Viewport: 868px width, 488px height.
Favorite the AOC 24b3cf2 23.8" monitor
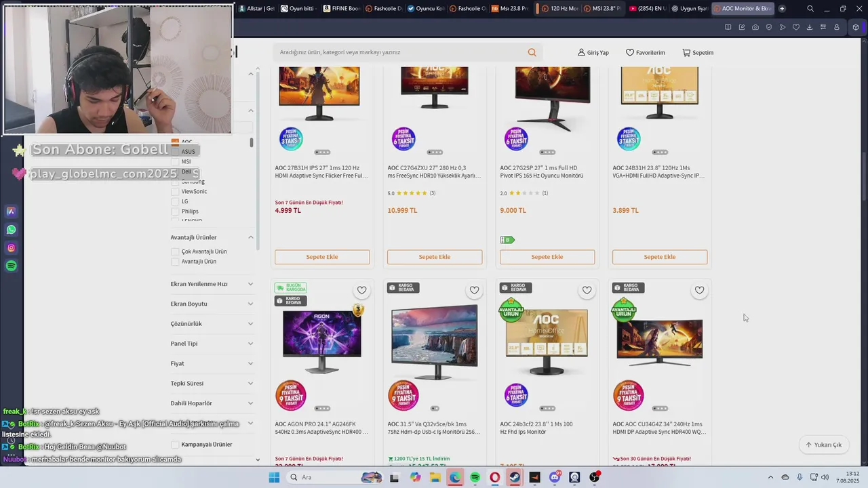pyautogui.click(x=587, y=290)
